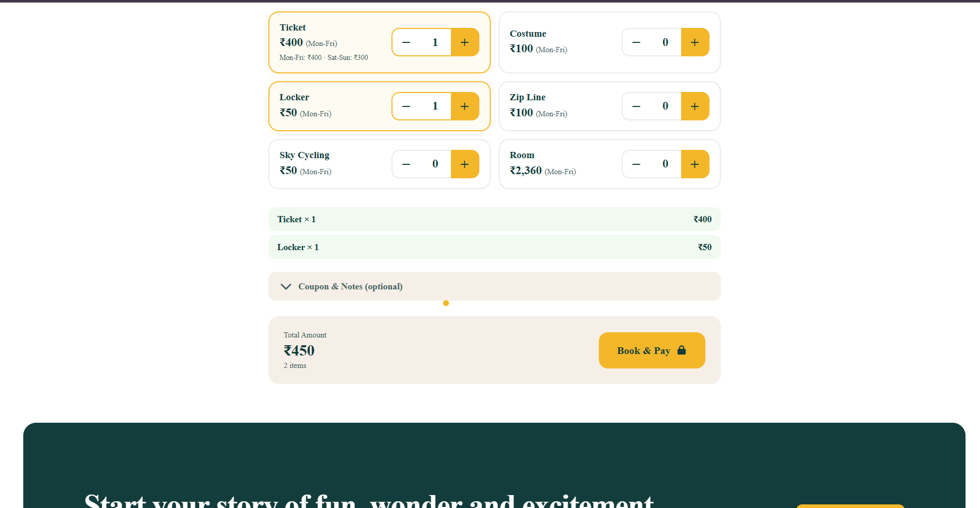
Task: Add a Zip Line pass
Action: tap(695, 106)
